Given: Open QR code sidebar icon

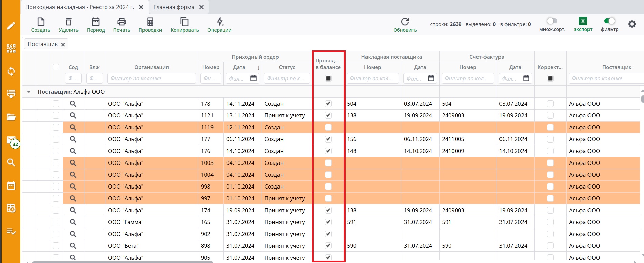Looking at the screenshot, I should [x=11, y=48].
